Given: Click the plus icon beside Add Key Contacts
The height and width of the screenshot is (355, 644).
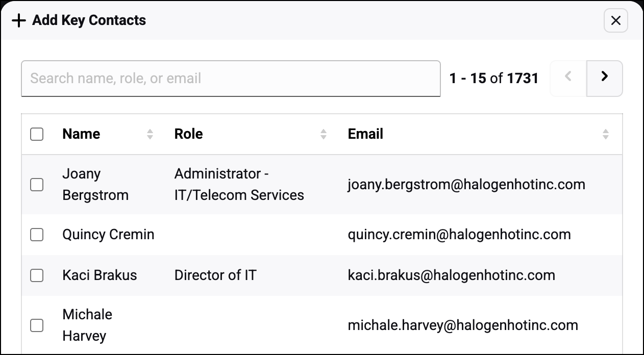Looking at the screenshot, I should click(18, 20).
